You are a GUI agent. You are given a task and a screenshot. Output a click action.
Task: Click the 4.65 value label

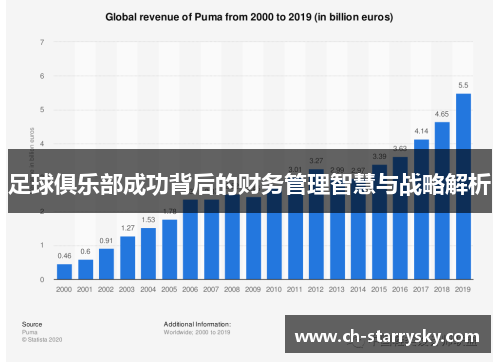442,114
